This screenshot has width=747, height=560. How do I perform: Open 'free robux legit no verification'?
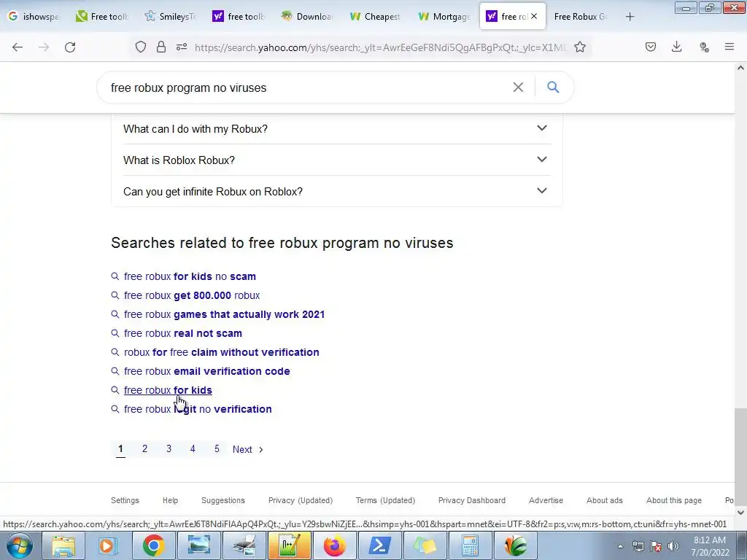pos(198,409)
